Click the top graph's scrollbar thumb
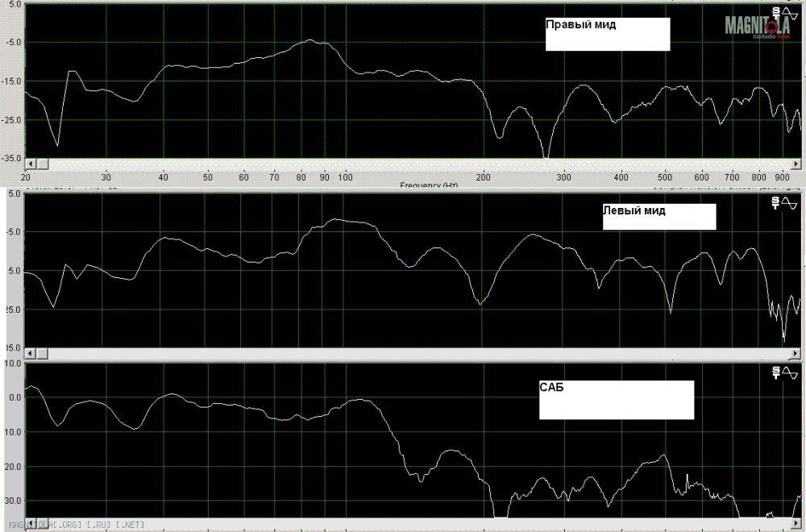Viewport: 806px width, 532px height. (44, 164)
